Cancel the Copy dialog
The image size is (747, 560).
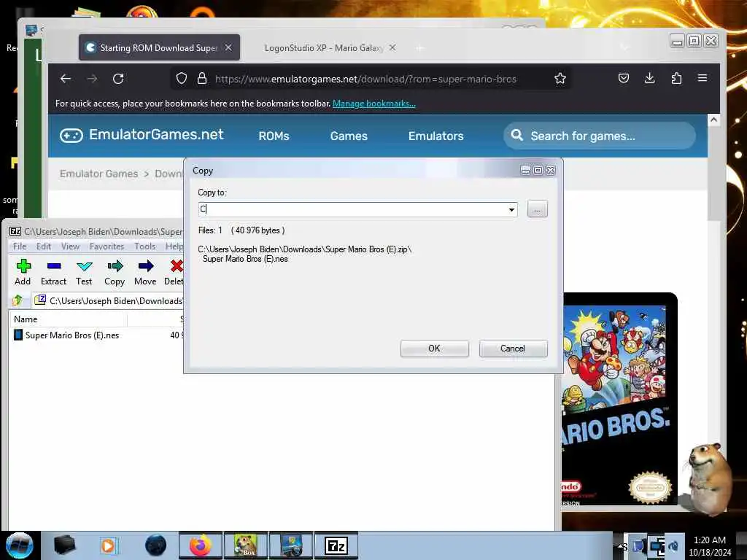513,349
